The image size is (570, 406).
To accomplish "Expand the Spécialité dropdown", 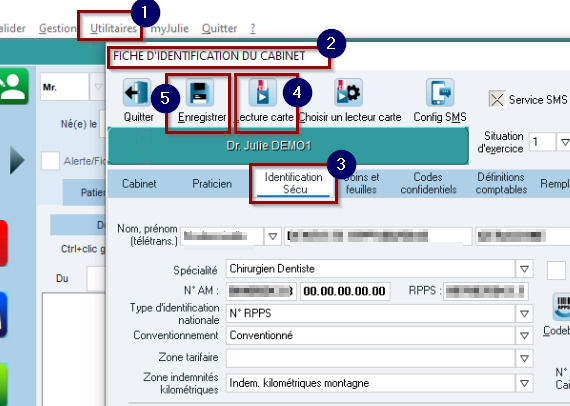I will coord(524,269).
